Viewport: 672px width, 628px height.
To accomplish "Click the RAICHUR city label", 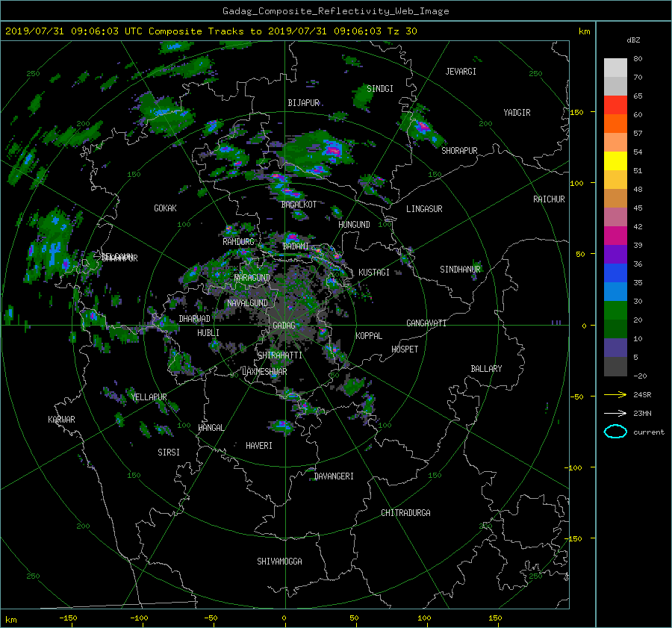I will (x=549, y=199).
